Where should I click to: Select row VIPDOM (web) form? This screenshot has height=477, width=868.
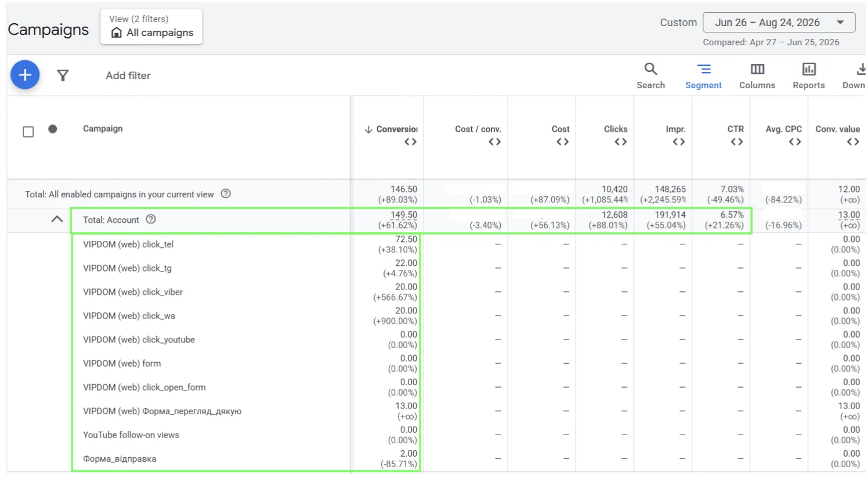point(122,363)
